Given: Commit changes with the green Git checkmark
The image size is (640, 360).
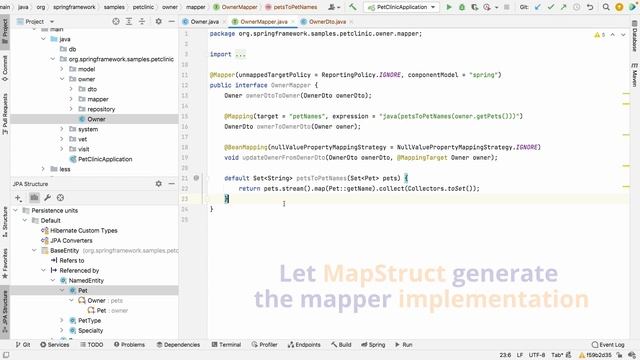Looking at the screenshot, I should (551, 7).
